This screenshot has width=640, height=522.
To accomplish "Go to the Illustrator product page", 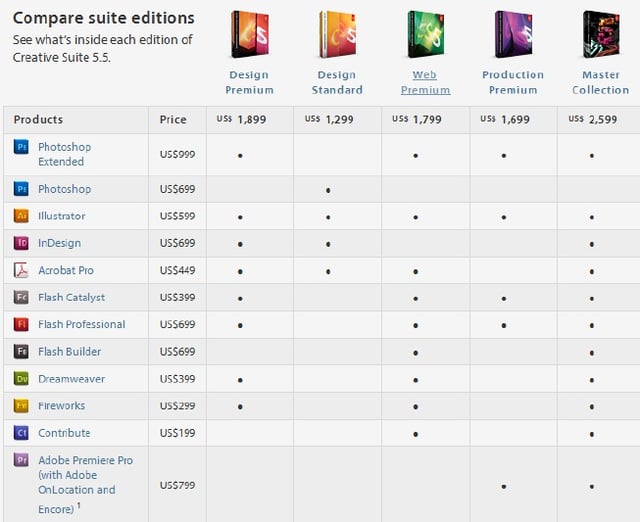I will click(62, 216).
